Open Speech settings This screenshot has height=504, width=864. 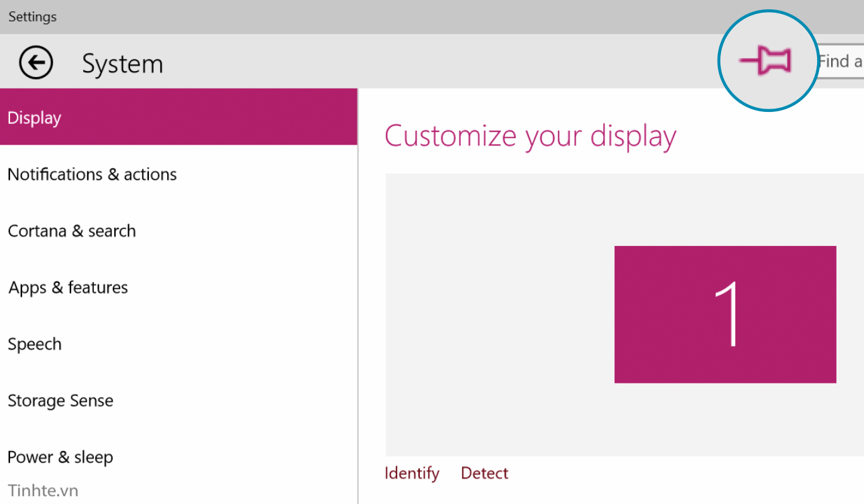178,344
